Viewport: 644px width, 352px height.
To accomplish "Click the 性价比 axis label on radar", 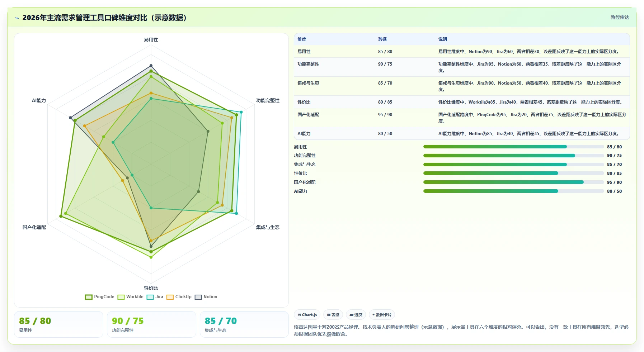I will 151,288.
